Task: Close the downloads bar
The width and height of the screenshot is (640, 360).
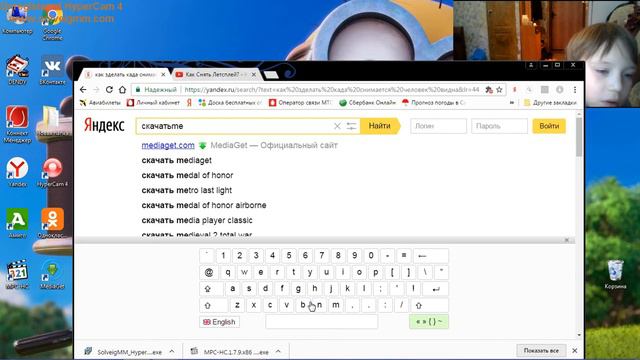Action: click(575, 351)
